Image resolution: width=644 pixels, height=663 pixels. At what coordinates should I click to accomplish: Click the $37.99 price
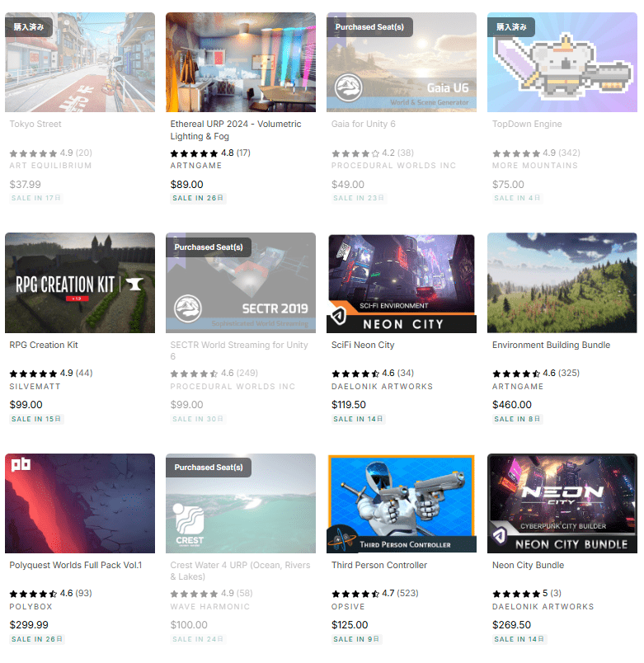click(x=25, y=185)
